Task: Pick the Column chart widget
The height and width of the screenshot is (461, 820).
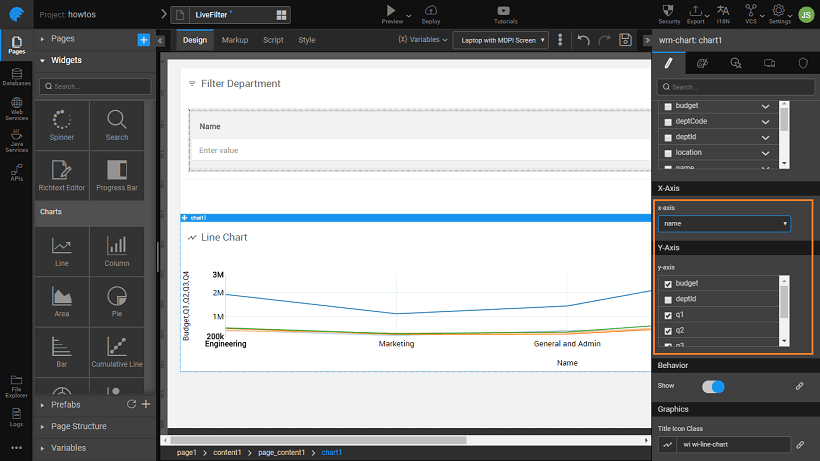Action: tap(117, 250)
